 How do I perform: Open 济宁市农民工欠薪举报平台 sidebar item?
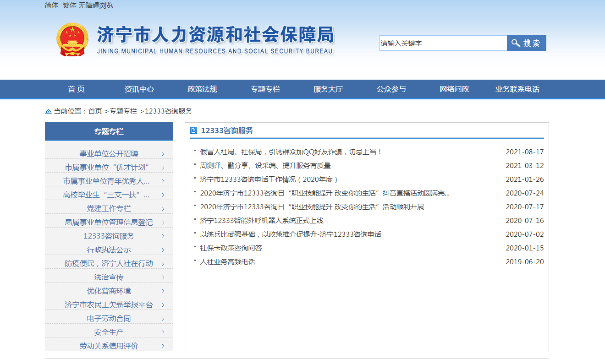[x=109, y=305]
